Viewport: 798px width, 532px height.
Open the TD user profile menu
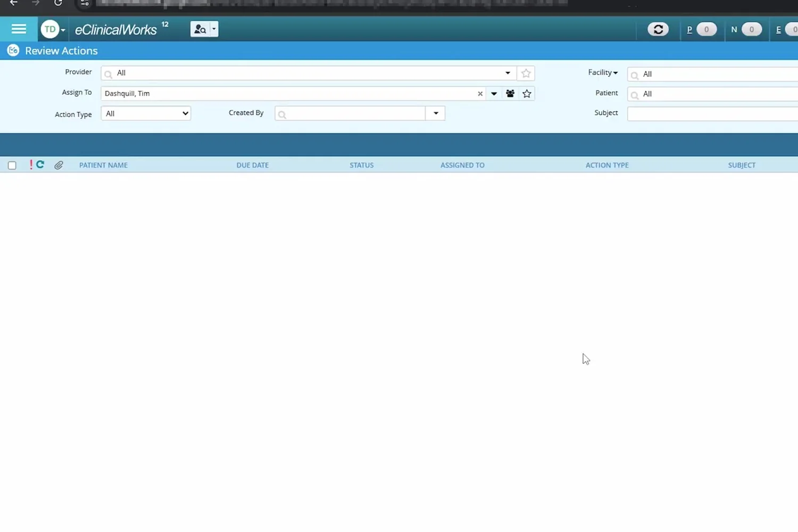tap(53, 29)
